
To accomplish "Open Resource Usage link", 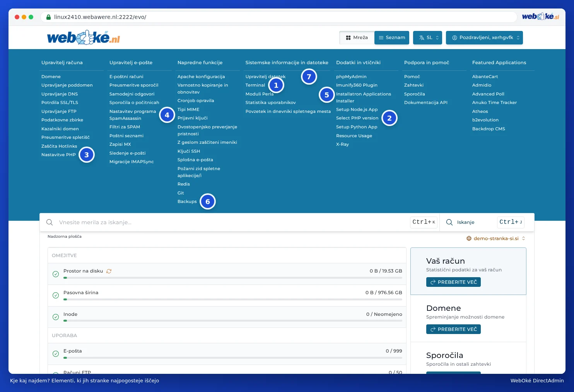I will click(x=354, y=136).
